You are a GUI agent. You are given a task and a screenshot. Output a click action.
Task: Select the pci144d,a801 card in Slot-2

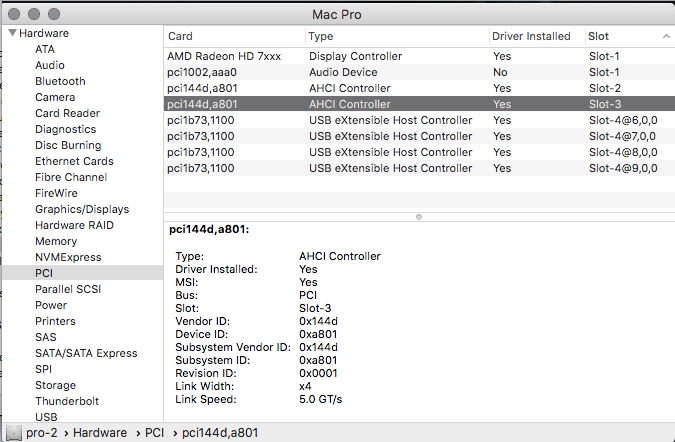point(419,88)
